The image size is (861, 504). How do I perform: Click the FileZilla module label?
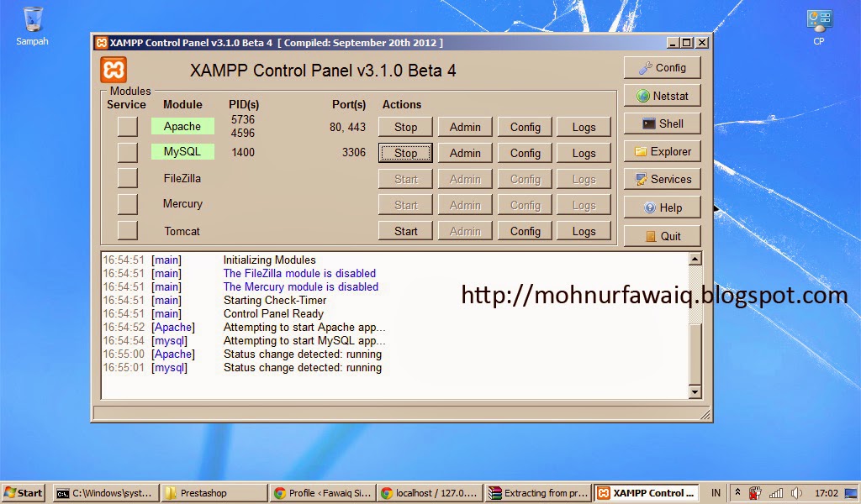point(182,178)
